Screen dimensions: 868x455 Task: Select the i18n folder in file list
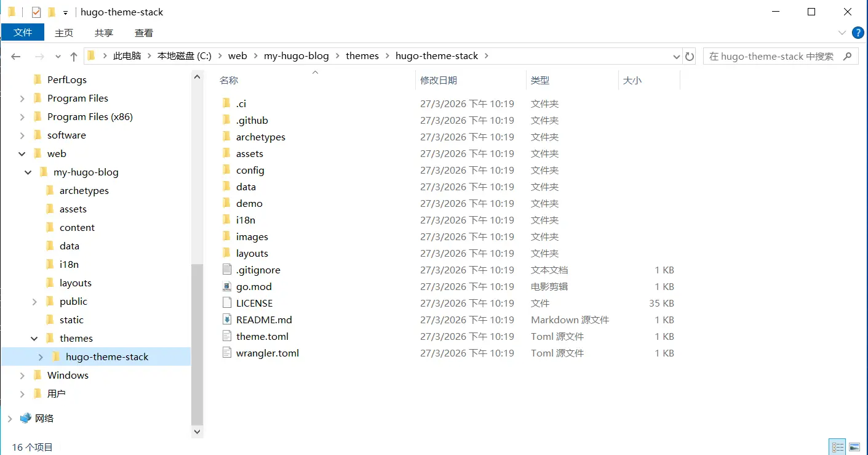pos(245,220)
